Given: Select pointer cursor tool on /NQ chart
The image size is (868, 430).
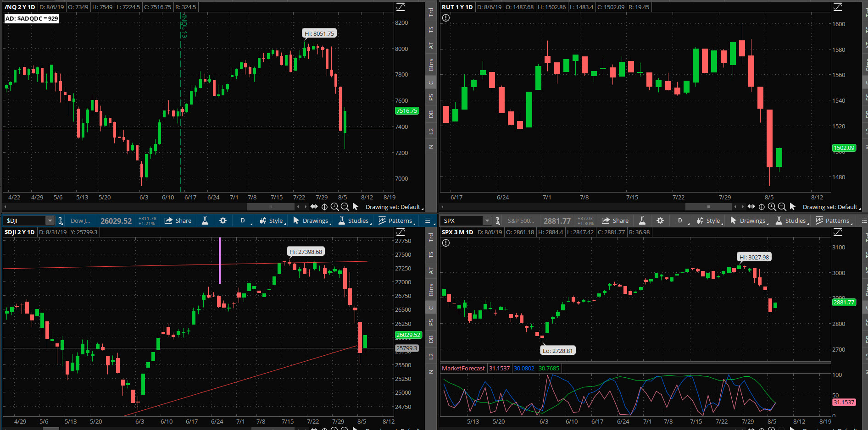Looking at the screenshot, I should click(x=355, y=207).
